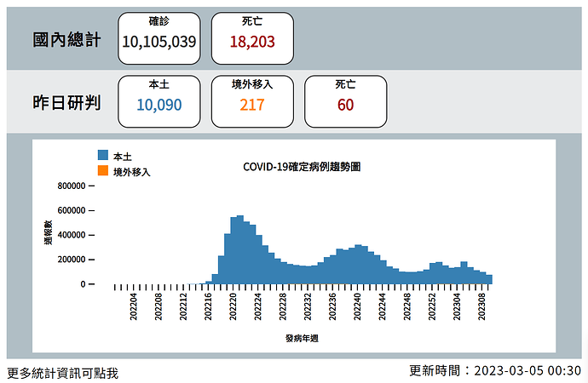Click the 境外移入 legend label text
The width and height of the screenshot is (588, 383).
pyautogui.click(x=131, y=172)
